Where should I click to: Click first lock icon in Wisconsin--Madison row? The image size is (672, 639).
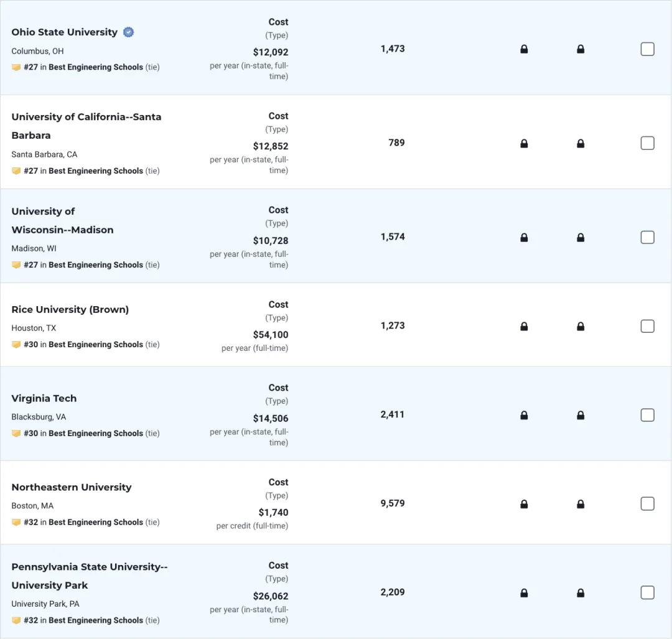pyautogui.click(x=524, y=238)
